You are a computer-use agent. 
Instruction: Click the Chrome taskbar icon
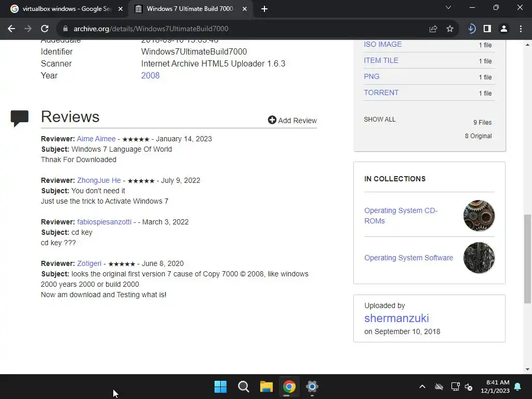point(289,387)
